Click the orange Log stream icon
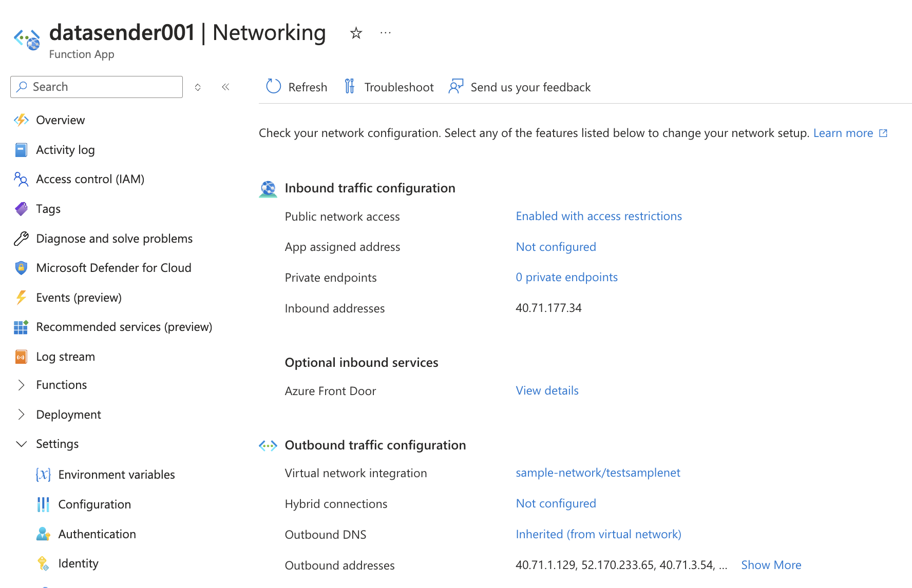 pos(21,357)
